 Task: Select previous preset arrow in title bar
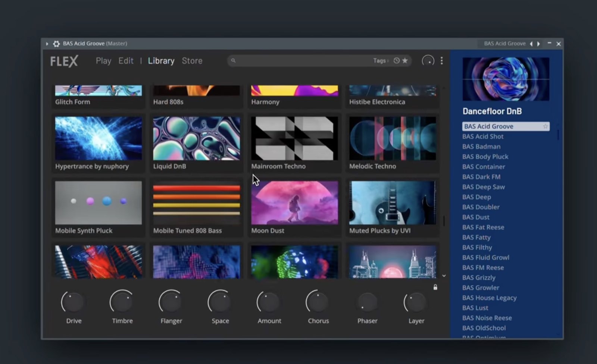(531, 44)
